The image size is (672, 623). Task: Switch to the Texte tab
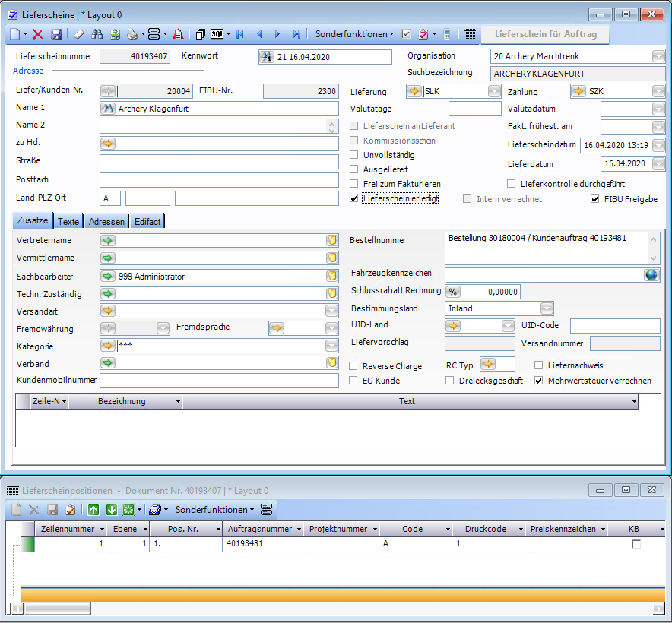(x=68, y=222)
